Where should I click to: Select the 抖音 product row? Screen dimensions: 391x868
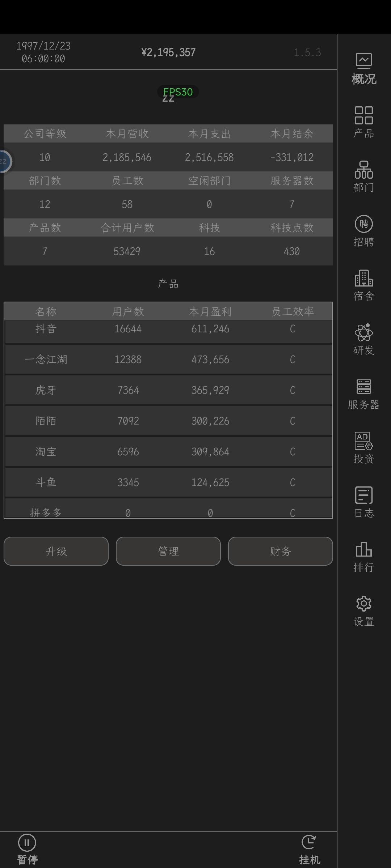pyautogui.click(x=168, y=331)
